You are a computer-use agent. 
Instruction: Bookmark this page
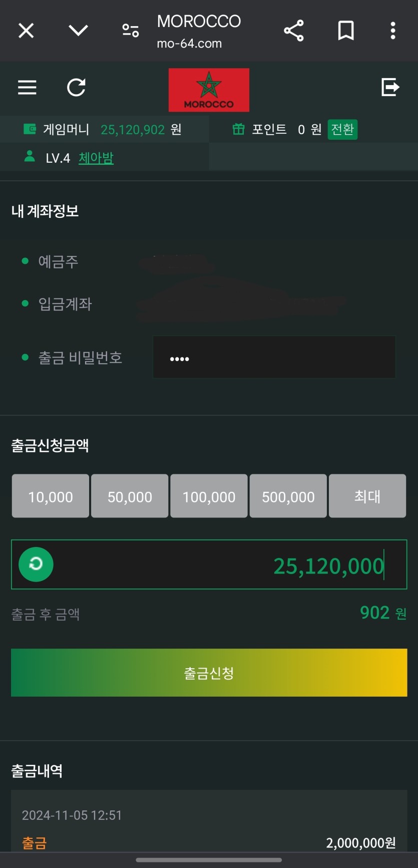coord(346,31)
